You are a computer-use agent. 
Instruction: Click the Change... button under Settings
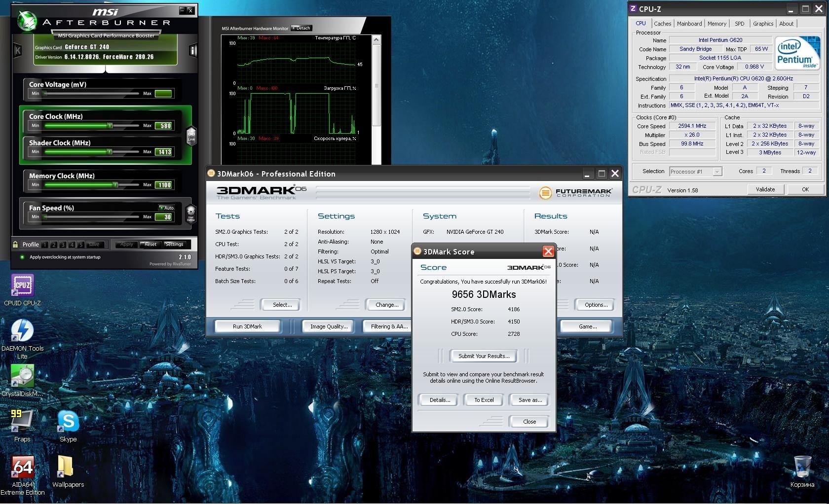pyautogui.click(x=387, y=305)
